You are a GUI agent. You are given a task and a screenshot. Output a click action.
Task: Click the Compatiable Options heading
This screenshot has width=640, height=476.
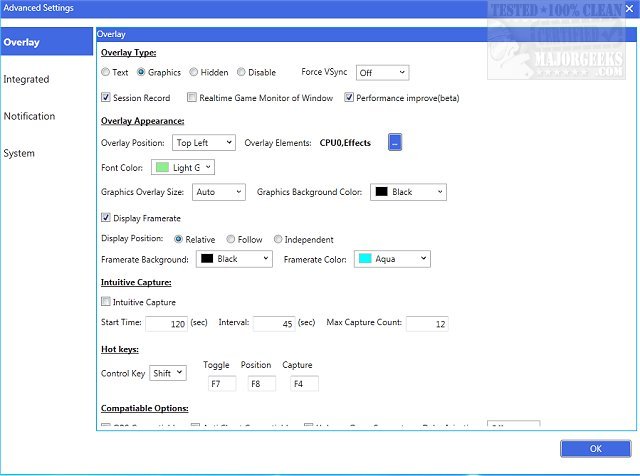click(144, 408)
